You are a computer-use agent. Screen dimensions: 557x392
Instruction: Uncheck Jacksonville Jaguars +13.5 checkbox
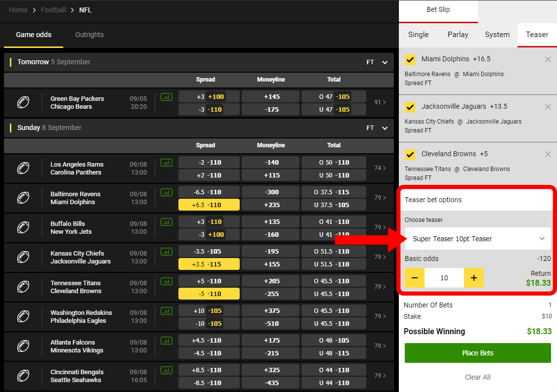pos(410,107)
